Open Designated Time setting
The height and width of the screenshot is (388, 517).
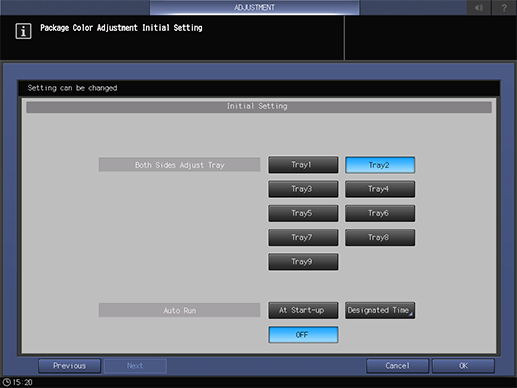point(380,310)
